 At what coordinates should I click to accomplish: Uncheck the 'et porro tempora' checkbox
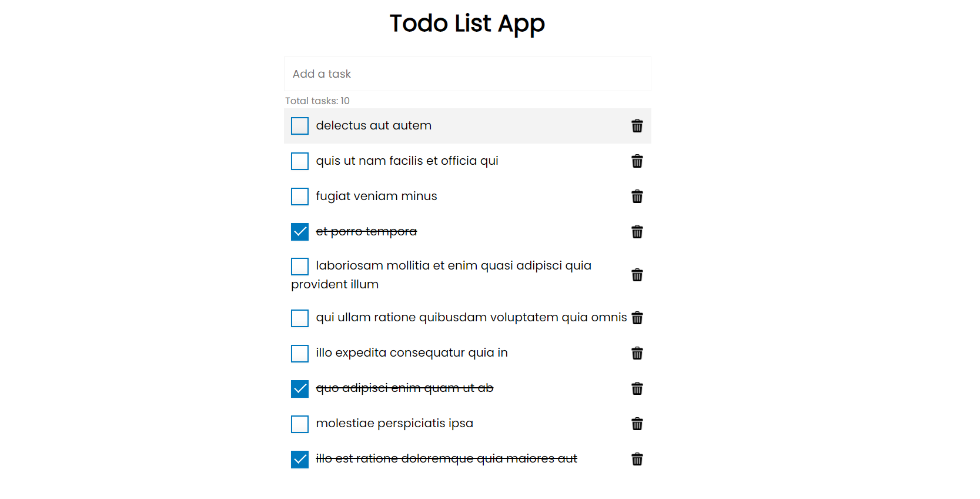click(x=300, y=232)
